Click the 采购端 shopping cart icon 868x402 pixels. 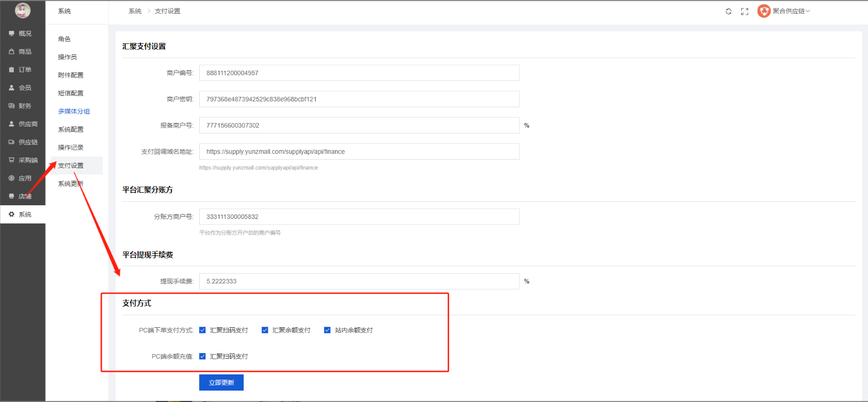point(11,160)
